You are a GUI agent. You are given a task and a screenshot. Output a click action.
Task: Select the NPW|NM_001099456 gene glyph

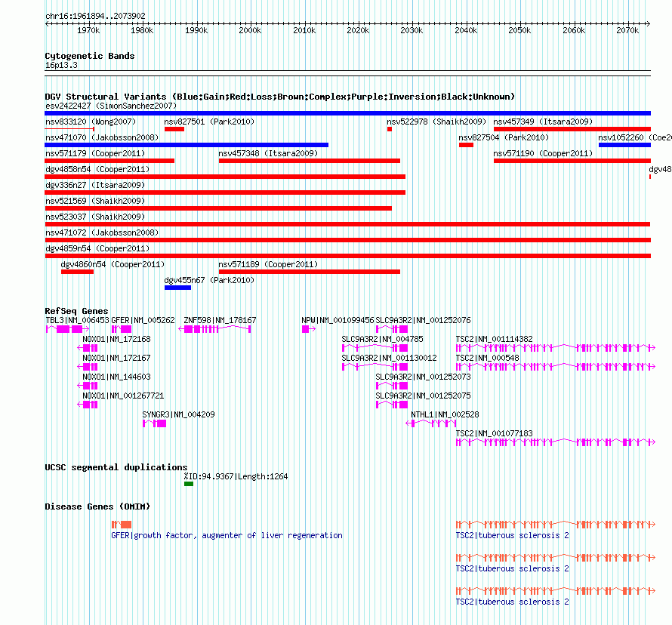pos(309,329)
